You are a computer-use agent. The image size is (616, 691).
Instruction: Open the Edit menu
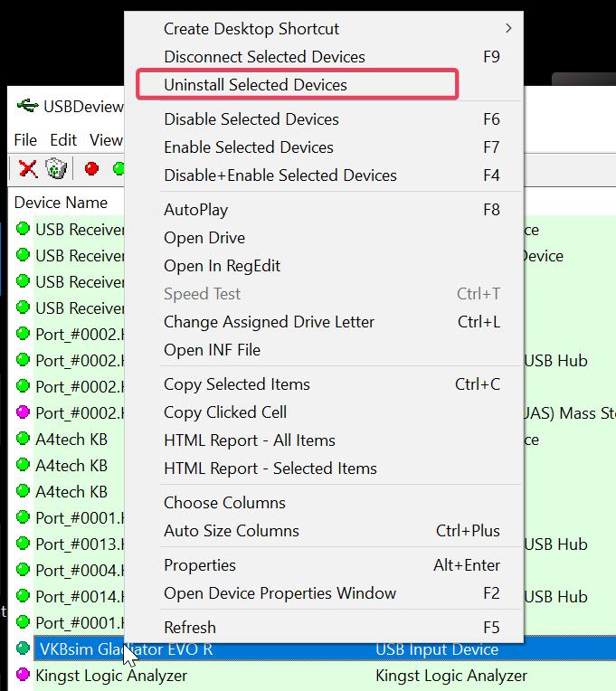click(x=63, y=140)
